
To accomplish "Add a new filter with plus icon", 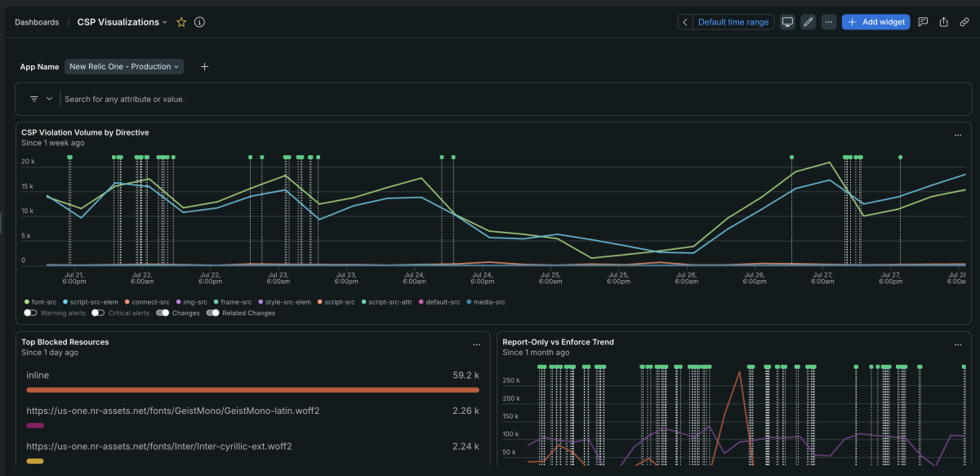I will click(x=204, y=67).
